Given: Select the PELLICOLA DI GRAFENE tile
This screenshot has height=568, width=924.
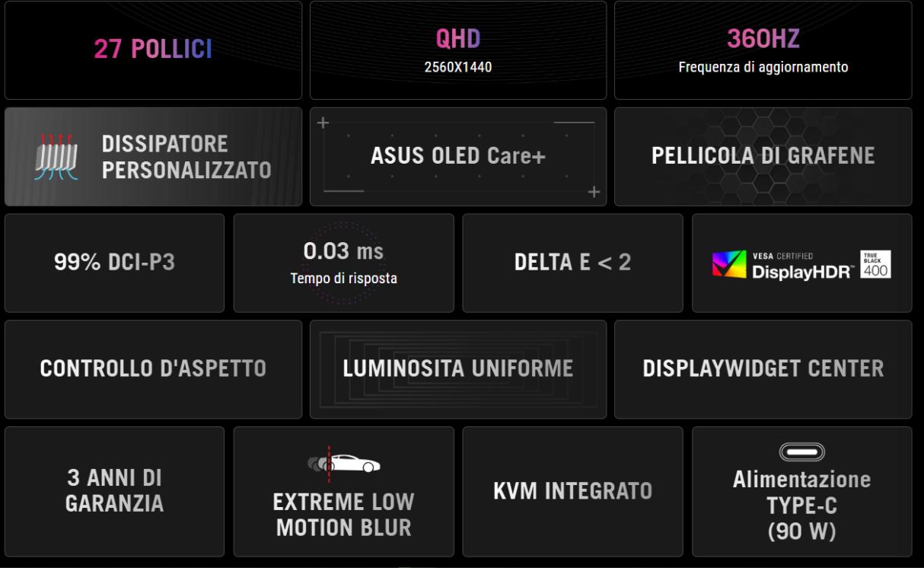Looking at the screenshot, I should click(763, 156).
